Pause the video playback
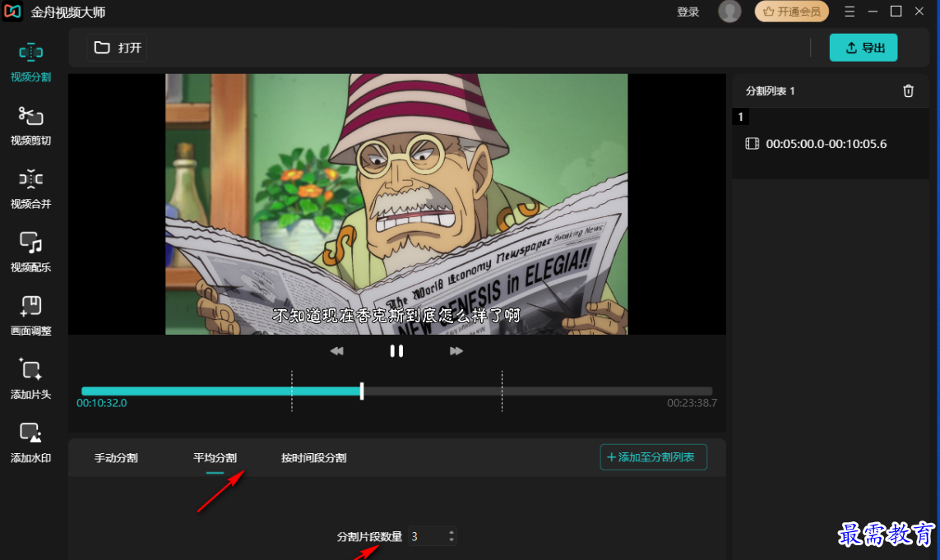940x560 pixels. coord(396,351)
